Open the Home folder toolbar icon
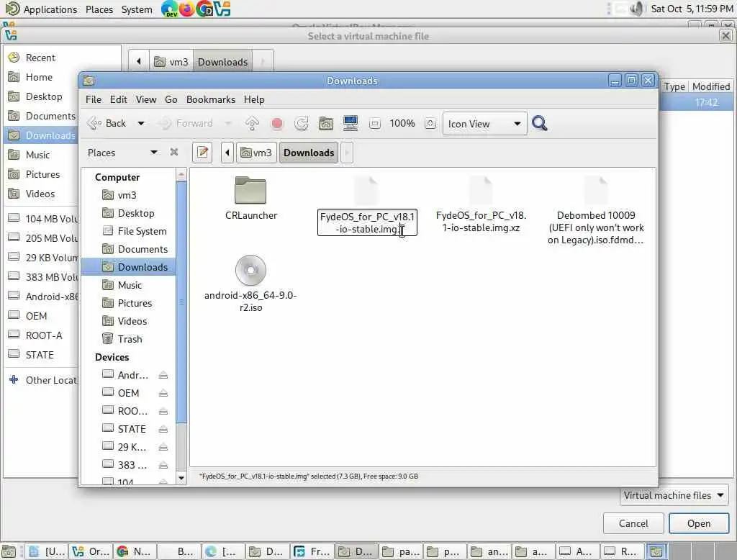 326,124
